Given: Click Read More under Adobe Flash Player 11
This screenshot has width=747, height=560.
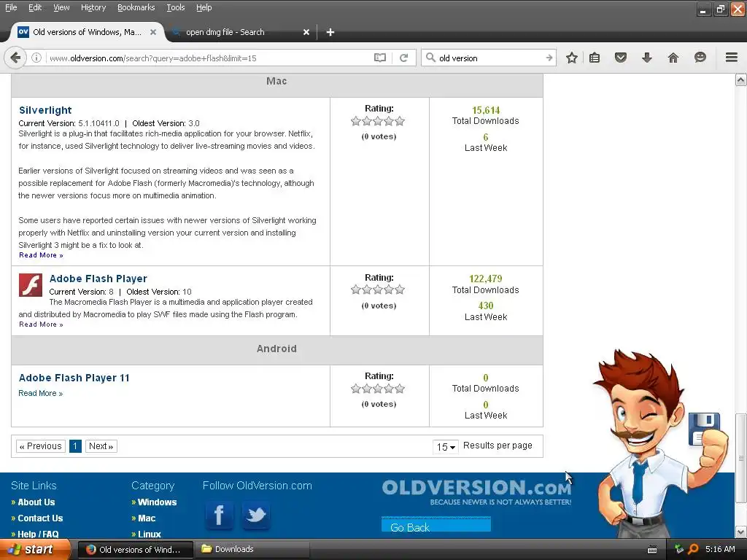Looking at the screenshot, I should [41, 393].
